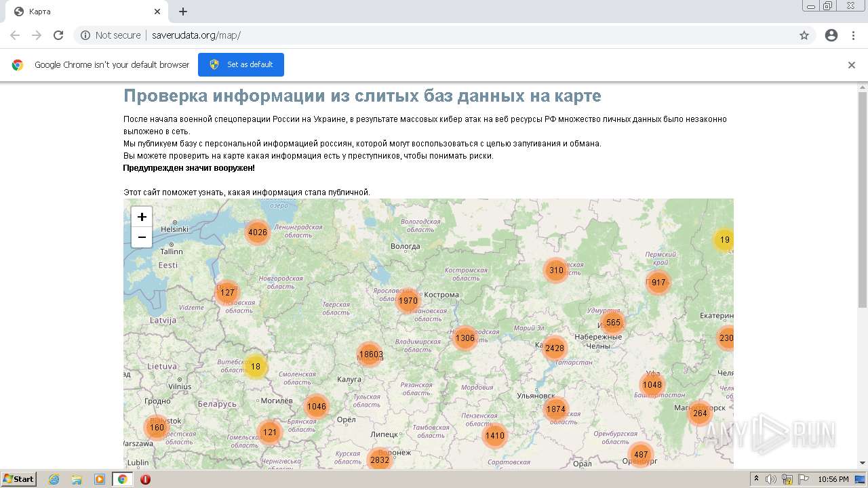Open the Windows Start menu
This screenshot has width=868, height=488.
[x=18, y=479]
